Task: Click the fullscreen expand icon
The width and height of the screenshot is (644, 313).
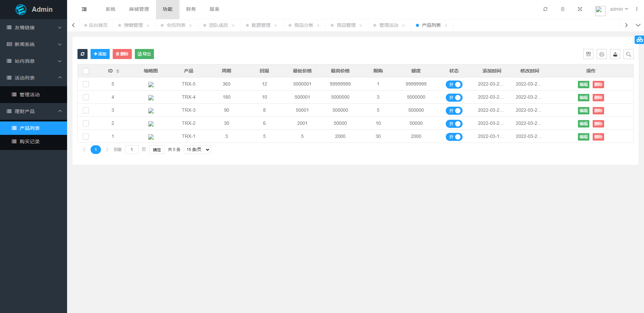Action: tap(580, 9)
